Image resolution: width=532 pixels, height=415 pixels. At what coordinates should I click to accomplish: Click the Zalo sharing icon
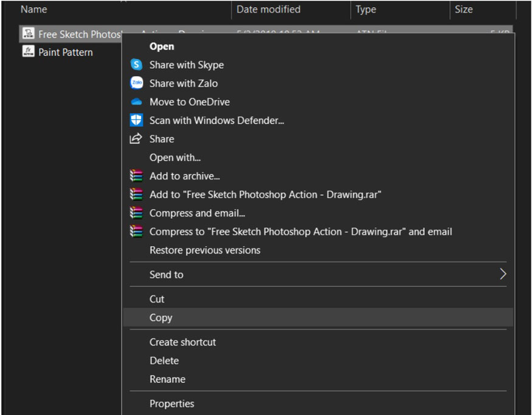[x=135, y=83]
